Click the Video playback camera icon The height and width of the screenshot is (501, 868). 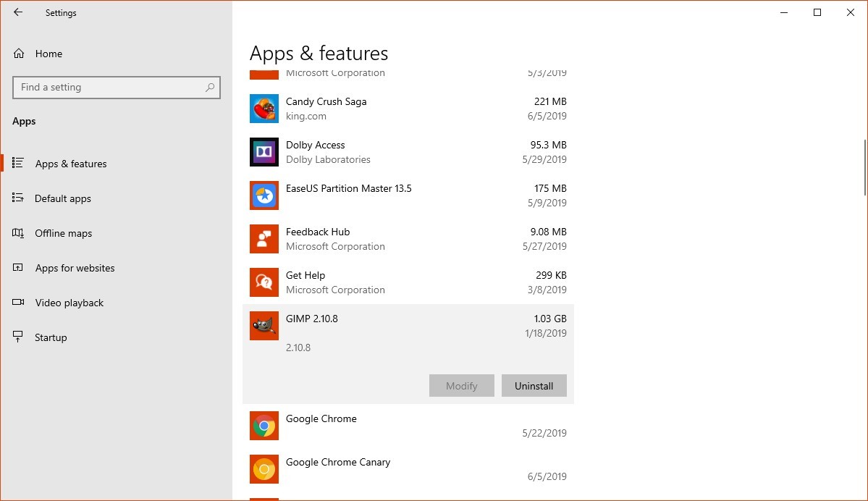click(17, 302)
